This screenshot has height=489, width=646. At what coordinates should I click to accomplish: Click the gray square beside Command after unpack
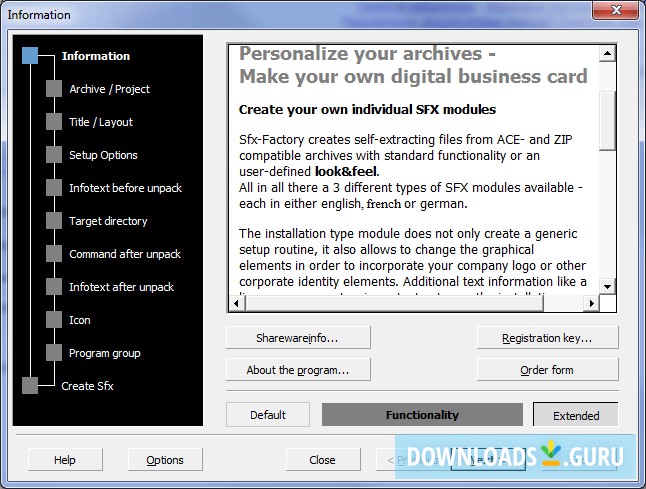[x=54, y=253]
